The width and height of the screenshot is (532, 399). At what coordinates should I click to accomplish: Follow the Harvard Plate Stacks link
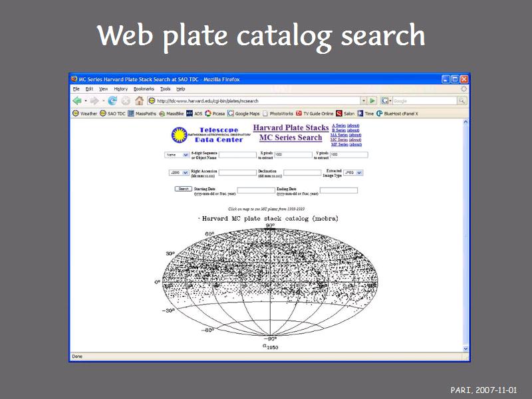point(291,128)
